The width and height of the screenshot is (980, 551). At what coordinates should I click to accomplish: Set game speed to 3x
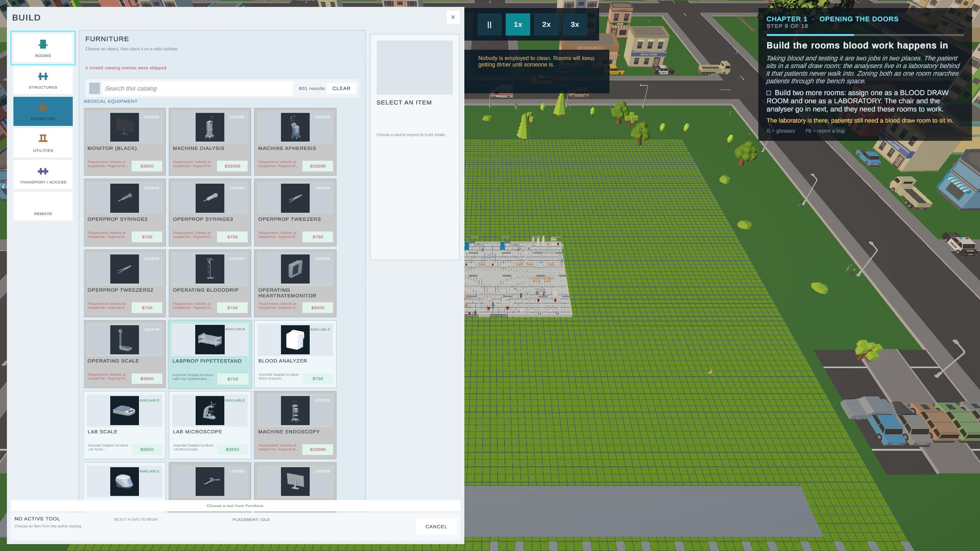pos(575,24)
